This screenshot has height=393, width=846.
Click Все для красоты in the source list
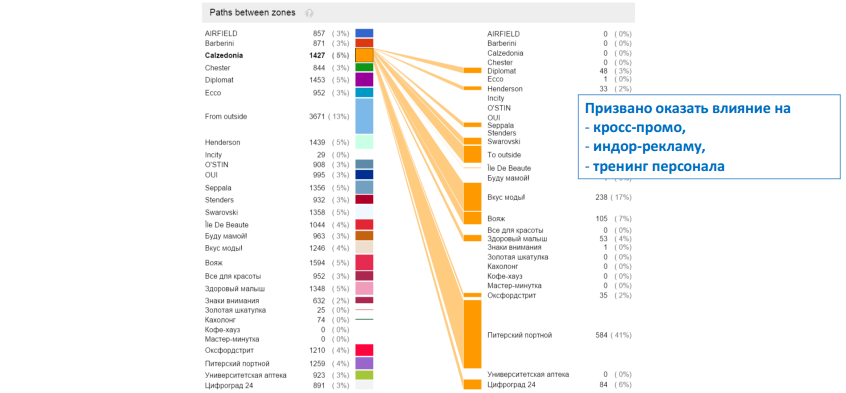coord(233,276)
